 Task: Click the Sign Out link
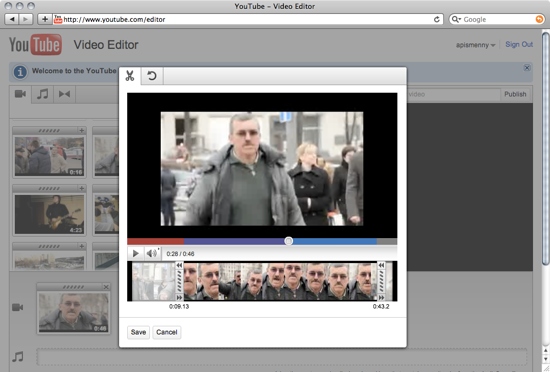pyautogui.click(x=519, y=45)
